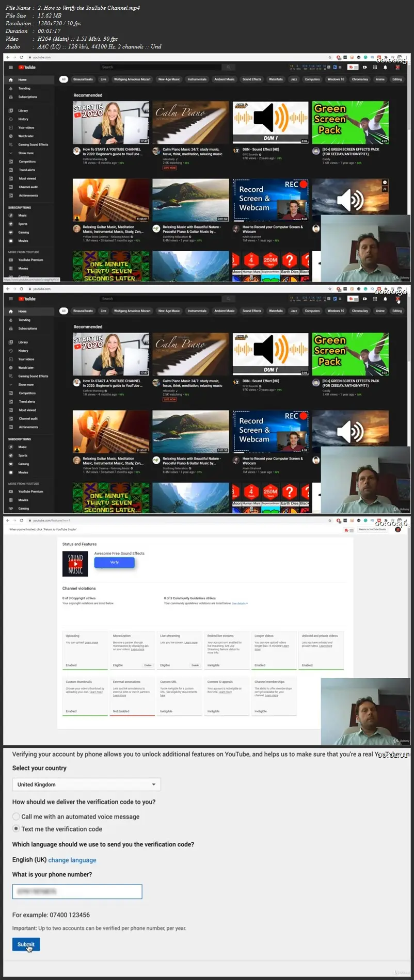This screenshot has width=414, height=980.
Task: Click the "Awesome Free Sound Effects" channel name
Action: pos(119,553)
